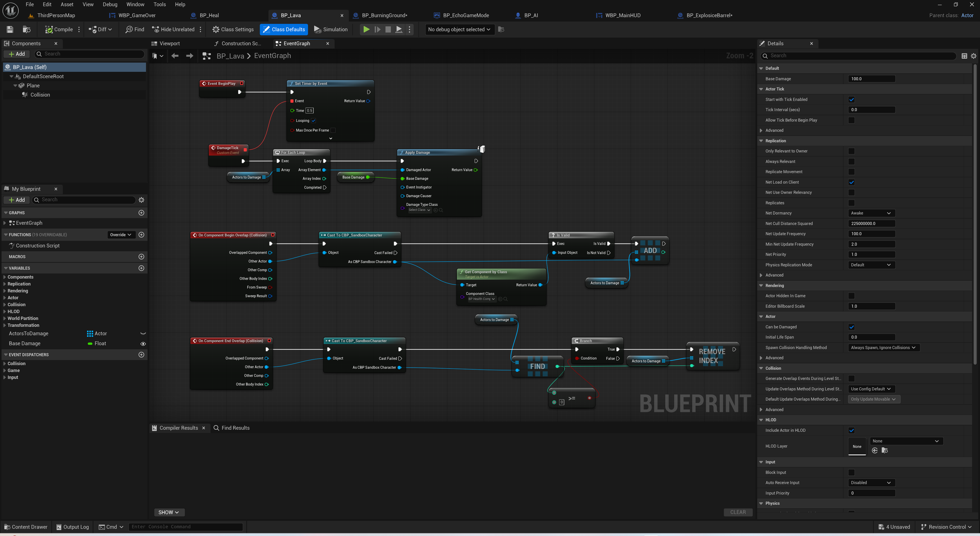This screenshot has height=536, width=980.
Task: Start Simulation mode
Action: click(x=331, y=29)
